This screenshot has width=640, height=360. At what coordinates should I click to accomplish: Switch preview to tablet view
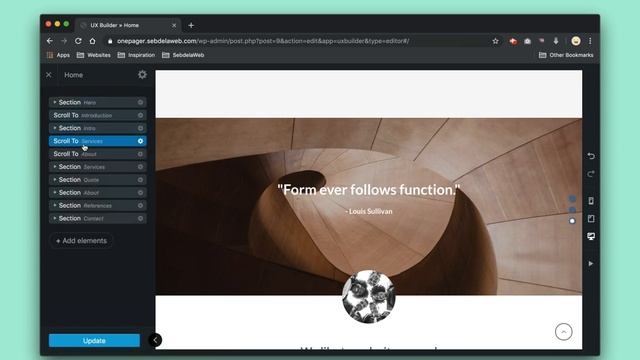[x=591, y=219]
